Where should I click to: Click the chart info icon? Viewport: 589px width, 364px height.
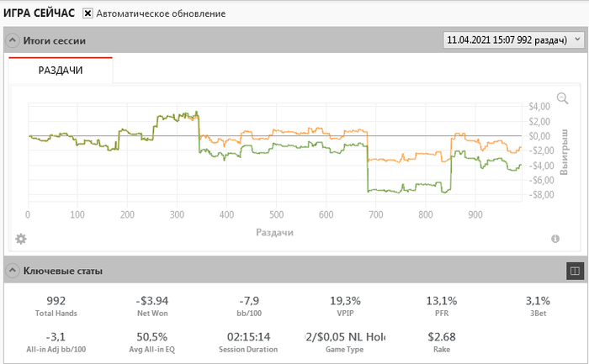pos(555,239)
